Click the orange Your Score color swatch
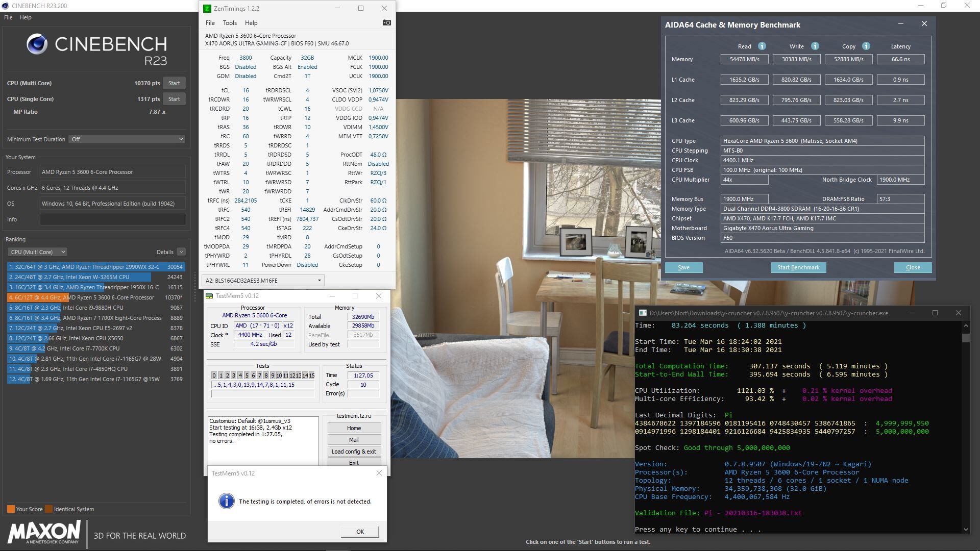Image resolution: width=980 pixels, height=551 pixels. pos(11,509)
